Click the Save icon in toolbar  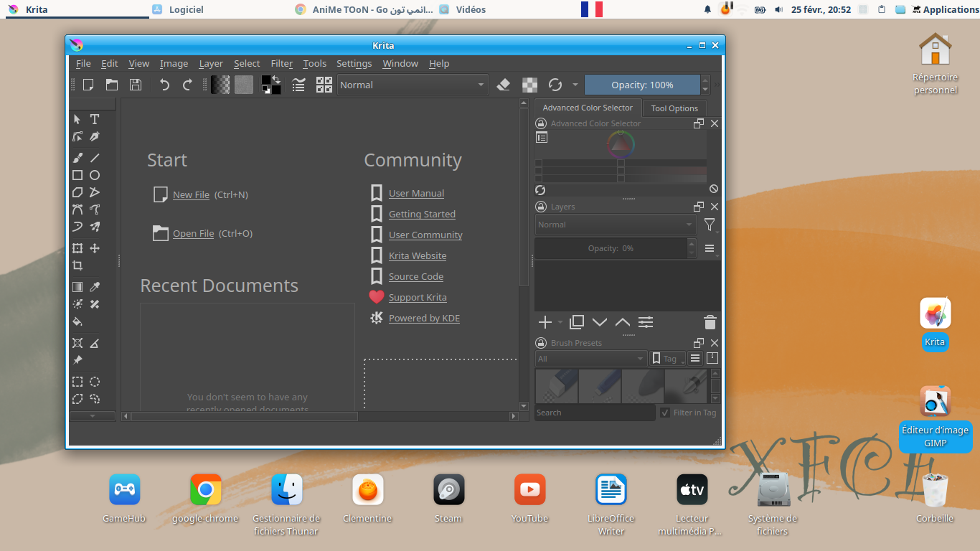coord(135,85)
